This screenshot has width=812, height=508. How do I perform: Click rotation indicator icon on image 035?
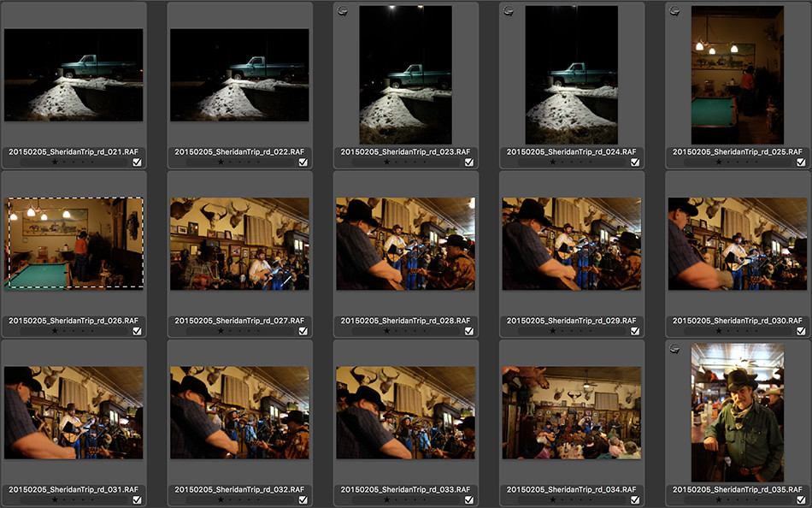pos(674,348)
